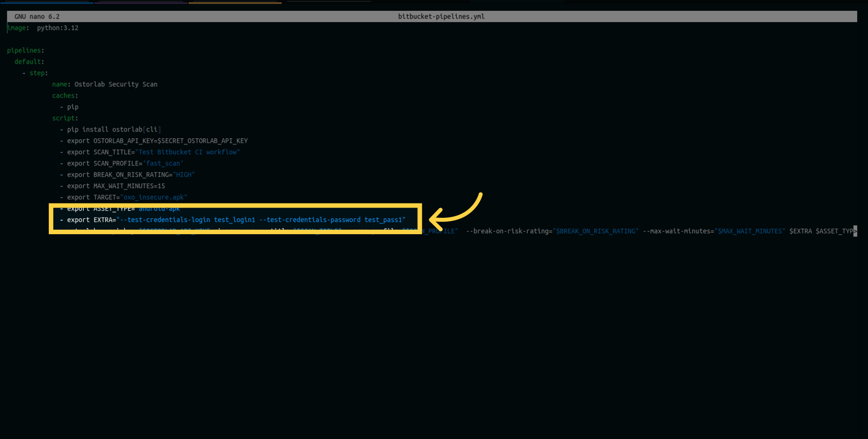Click the step key line

click(x=37, y=73)
